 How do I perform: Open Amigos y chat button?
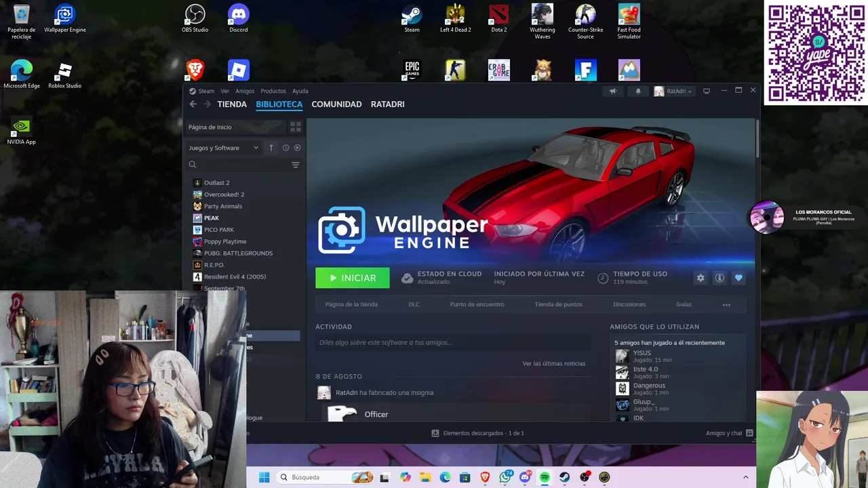[729, 433]
